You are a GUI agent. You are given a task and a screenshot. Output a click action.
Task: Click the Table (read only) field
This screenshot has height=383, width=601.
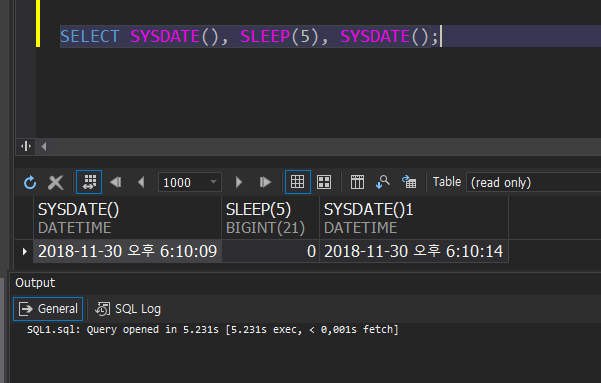pos(534,182)
